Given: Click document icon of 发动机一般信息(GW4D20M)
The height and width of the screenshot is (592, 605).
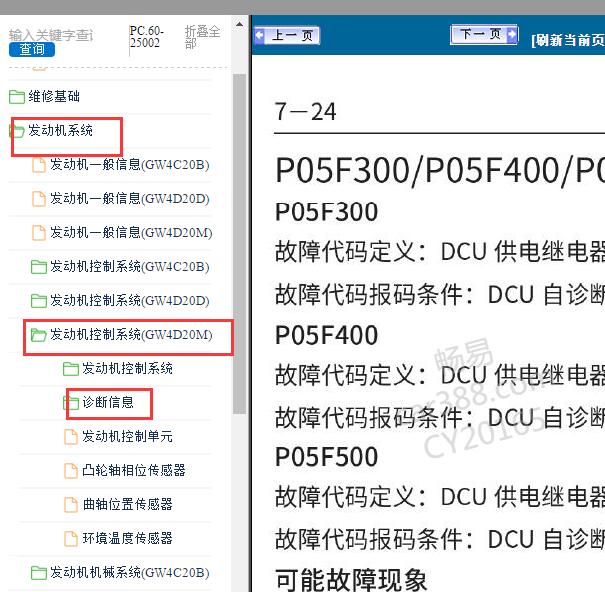Looking at the screenshot, I should [39, 233].
